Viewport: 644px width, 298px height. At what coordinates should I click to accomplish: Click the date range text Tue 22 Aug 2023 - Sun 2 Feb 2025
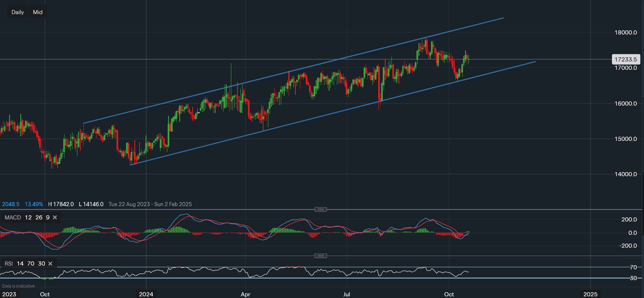click(x=150, y=204)
